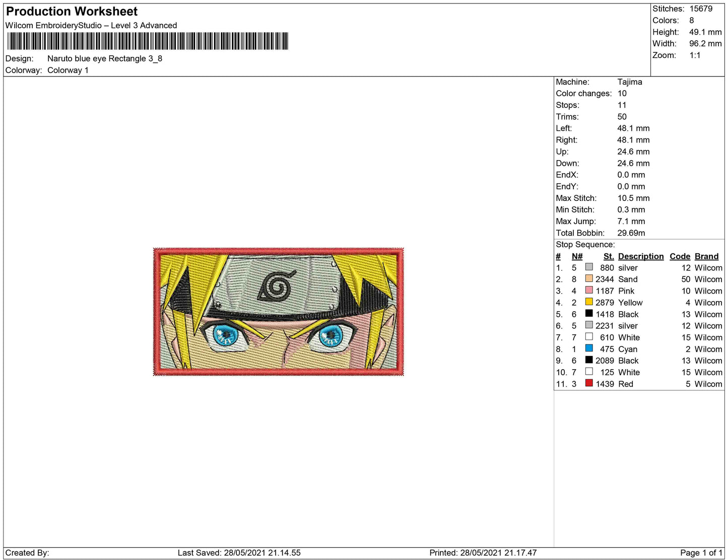Select the Trims value 50

(622, 116)
